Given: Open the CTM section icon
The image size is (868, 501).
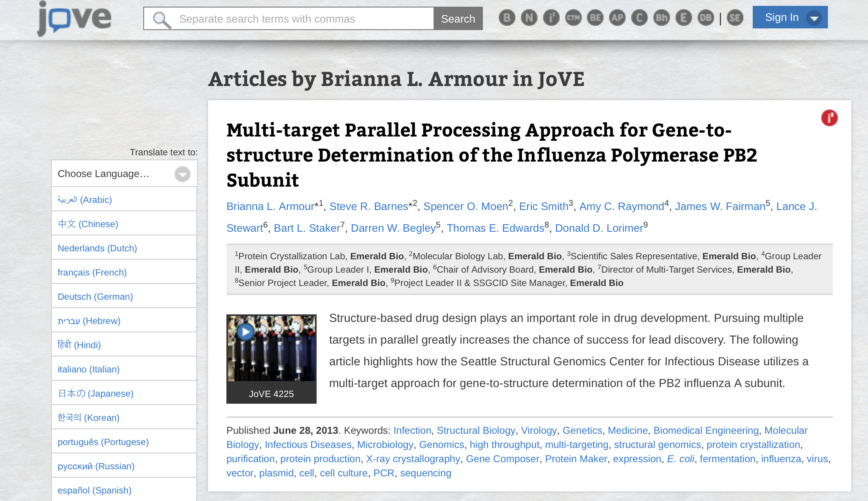Looking at the screenshot, I should (573, 18).
